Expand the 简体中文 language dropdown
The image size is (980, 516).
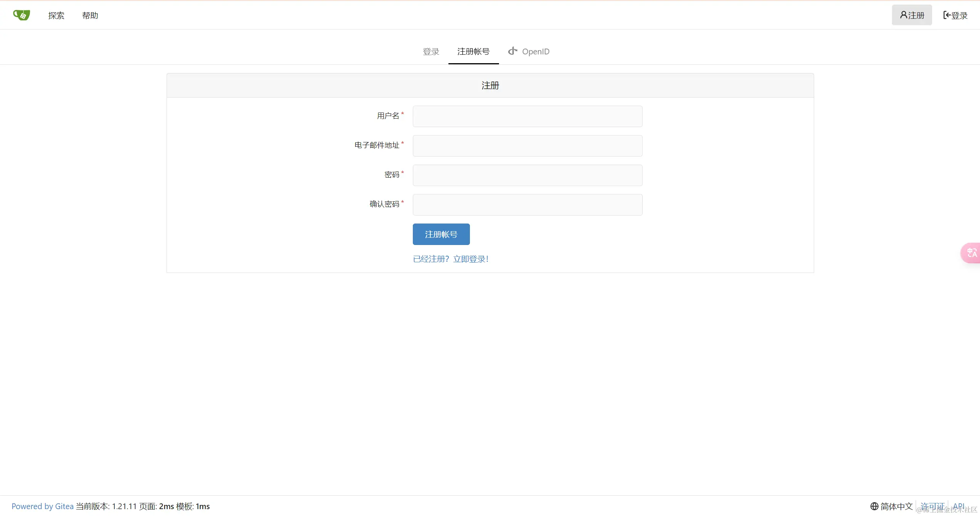(x=896, y=506)
